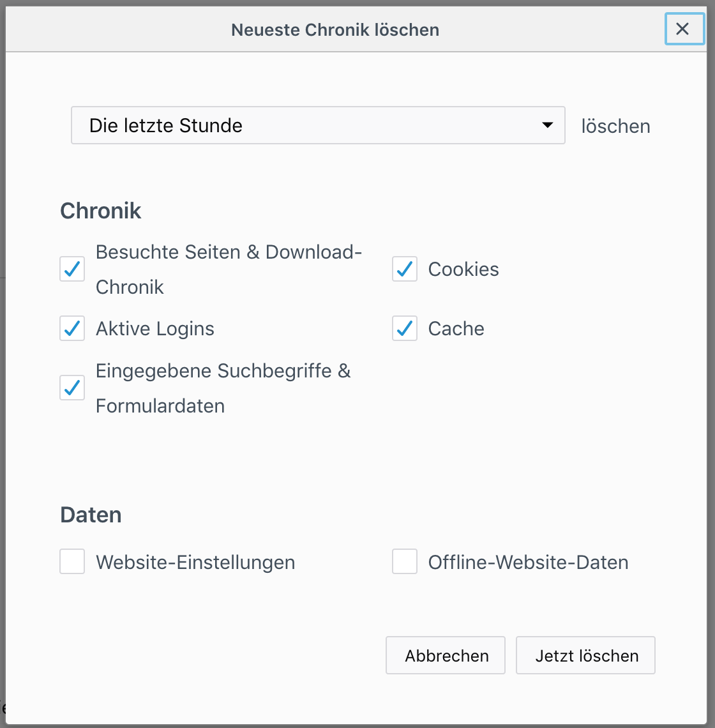Click the time range dropdown arrow
Image resolution: width=715 pixels, height=728 pixels.
547,125
